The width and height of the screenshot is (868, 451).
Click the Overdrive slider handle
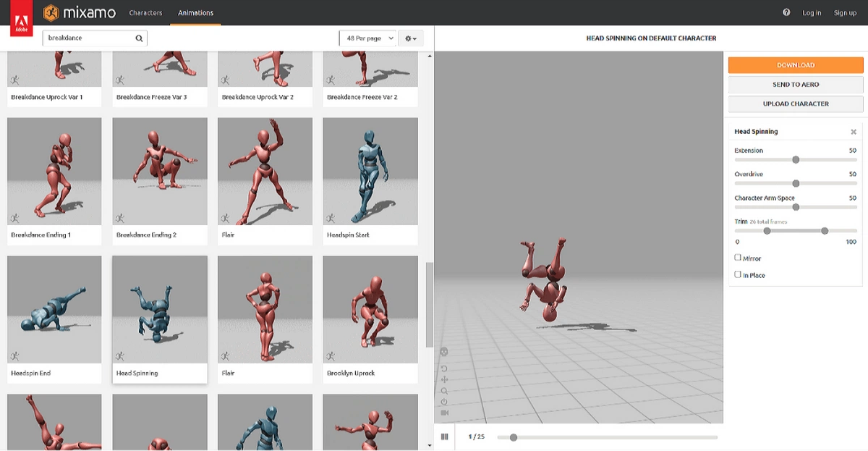[x=796, y=183]
